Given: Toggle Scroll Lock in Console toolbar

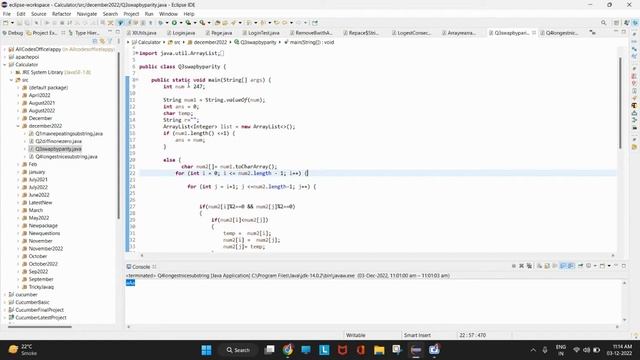Looking at the screenshot, I should 547,266.
